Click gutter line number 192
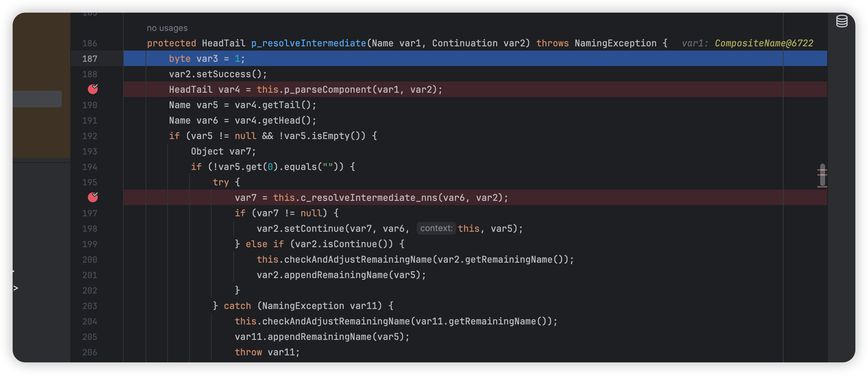This screenshot has height=375, width=868. 90,136
